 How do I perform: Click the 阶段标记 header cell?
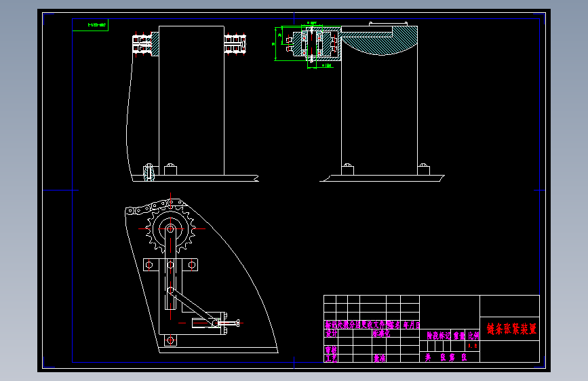[438, 336]
